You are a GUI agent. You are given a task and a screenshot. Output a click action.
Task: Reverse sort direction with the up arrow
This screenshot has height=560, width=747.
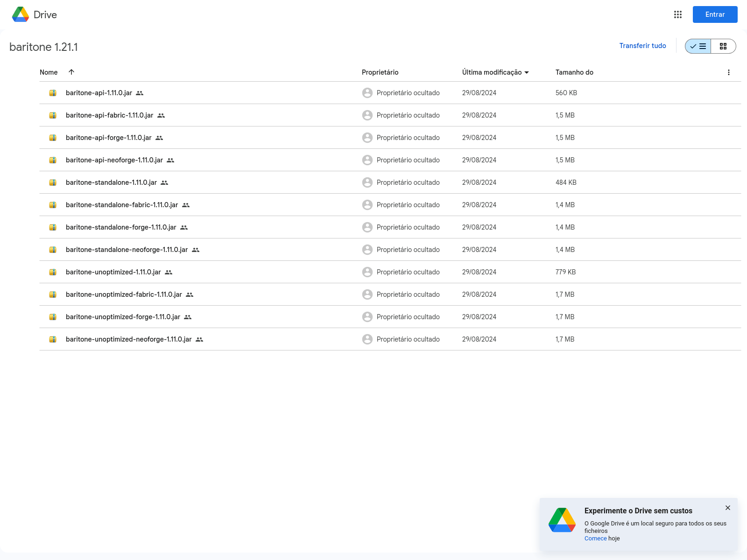pyautogui.click(x=71, y=72)
